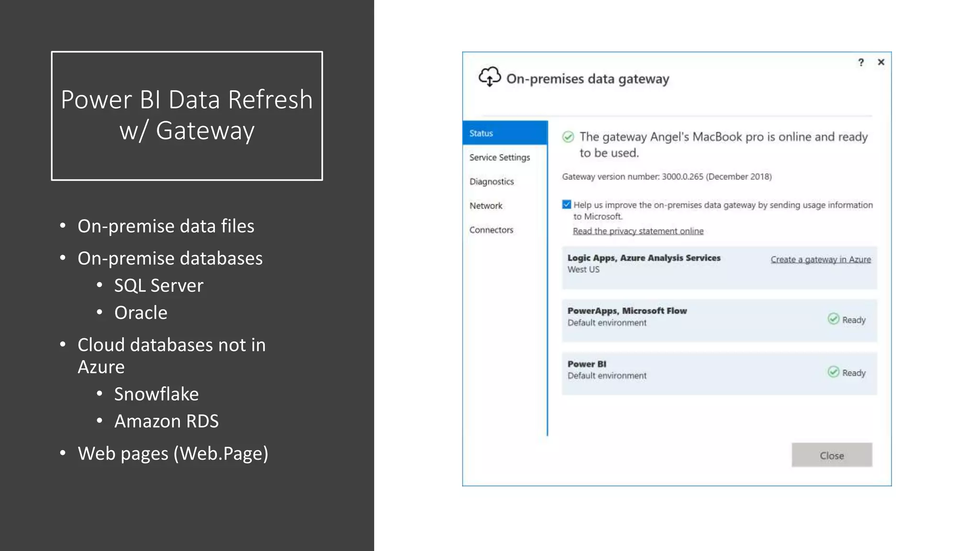Open Read the privacy statement online link
Image resolution: width=980 pixels, height=551 pixels.
coord(638,231)
